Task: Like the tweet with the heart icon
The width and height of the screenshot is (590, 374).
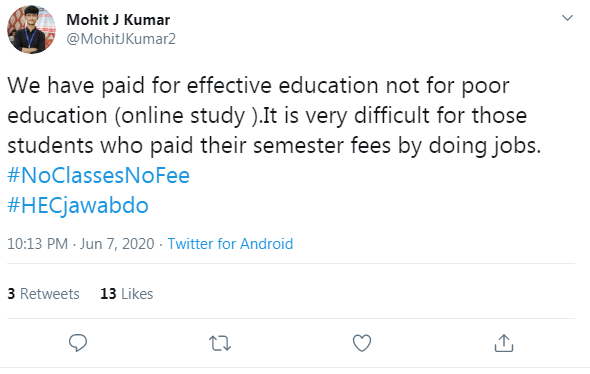Action: (x=362, y=343)
